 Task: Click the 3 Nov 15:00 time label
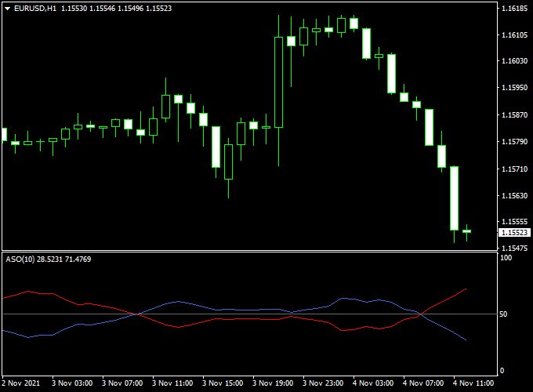point(223,383)
